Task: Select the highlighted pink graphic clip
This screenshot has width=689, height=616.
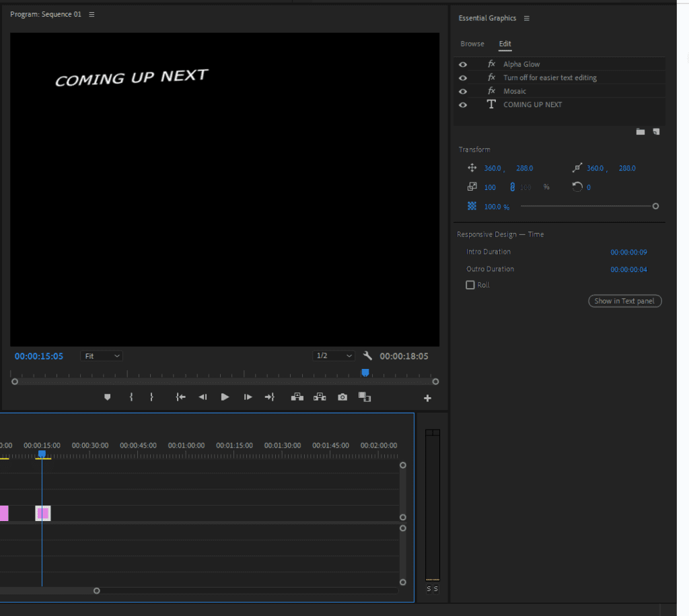Action: click(x=43, y=513)
